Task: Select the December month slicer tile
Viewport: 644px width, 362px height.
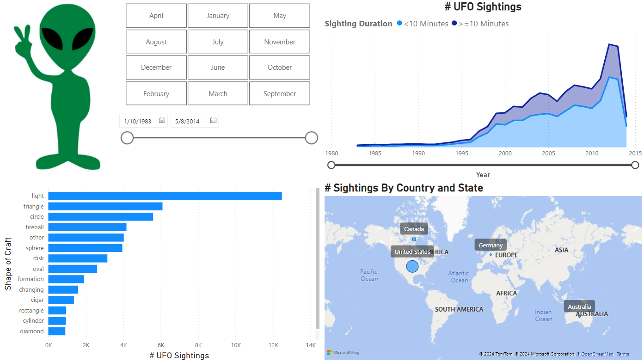Action: pos(156,67)
